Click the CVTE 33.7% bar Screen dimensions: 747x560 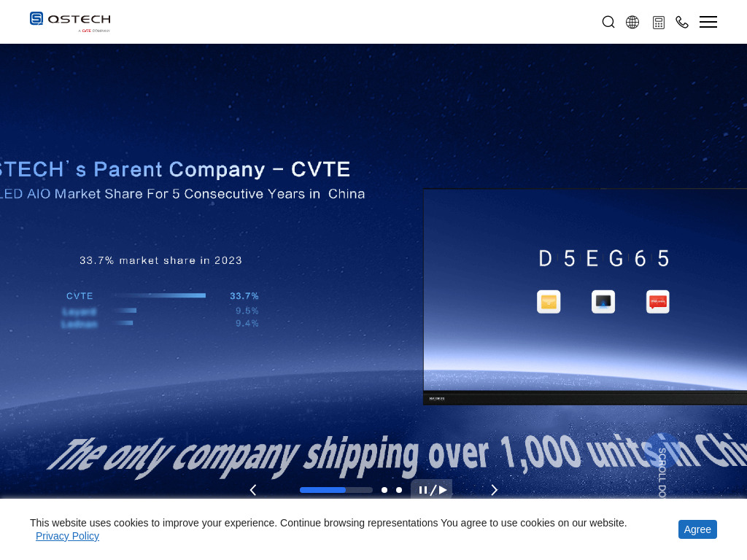(x=160, y=296)
